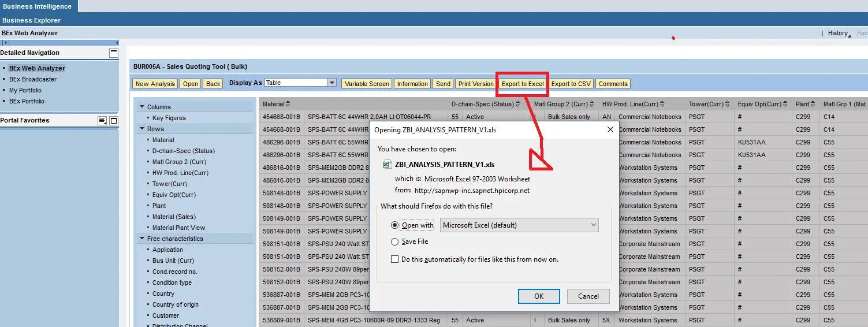Click the Information button
Image resolution: width=868 pixels, height=327 pixels.
click(412, 84)
